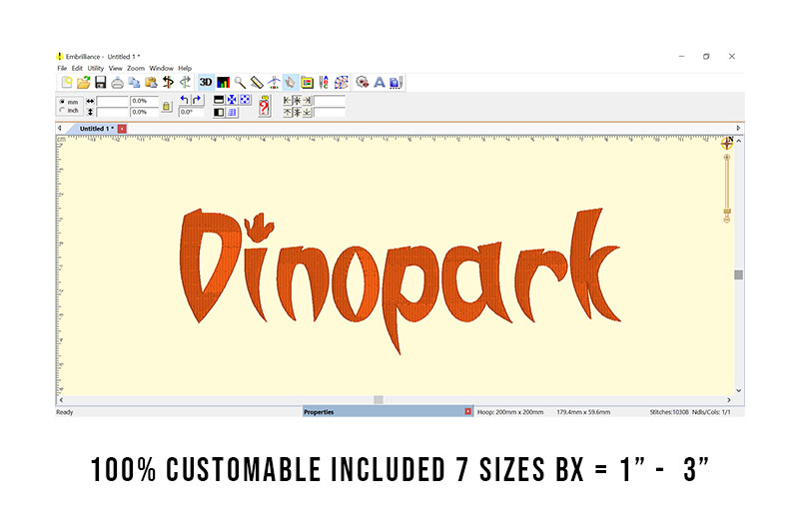The width and height of the screenshot is (799, 532).
Task: Click the save stitch file needle icon
Action: point(397,83)
